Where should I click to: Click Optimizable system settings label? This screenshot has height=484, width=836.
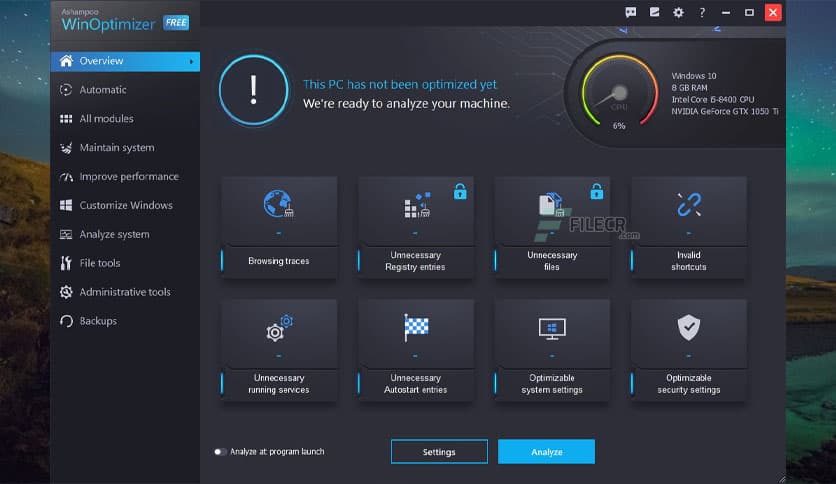pyautogui.click(x=552, y=384)
